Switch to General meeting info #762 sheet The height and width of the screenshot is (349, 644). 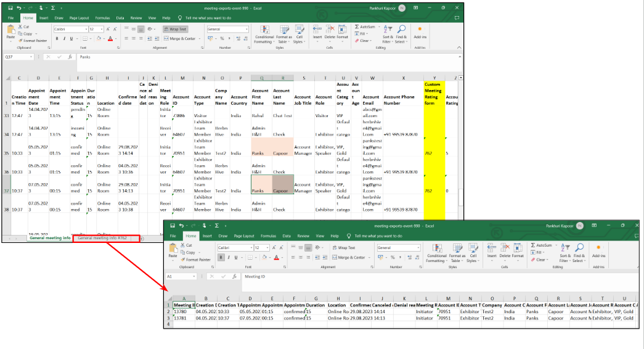[x=103, y=238]
